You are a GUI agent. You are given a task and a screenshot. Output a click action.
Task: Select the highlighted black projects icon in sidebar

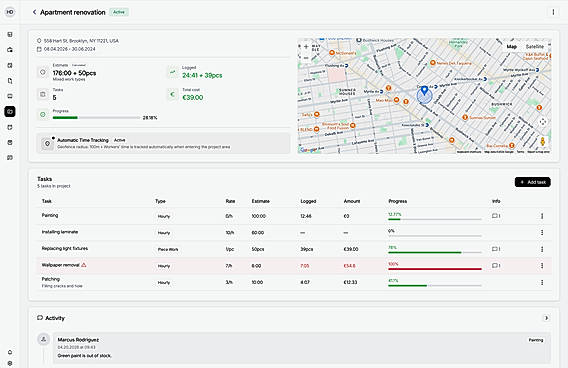[x=10, y=112]
